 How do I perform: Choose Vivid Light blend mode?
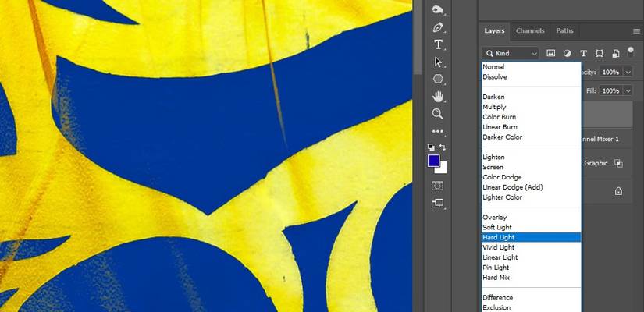tap(532, 247)
